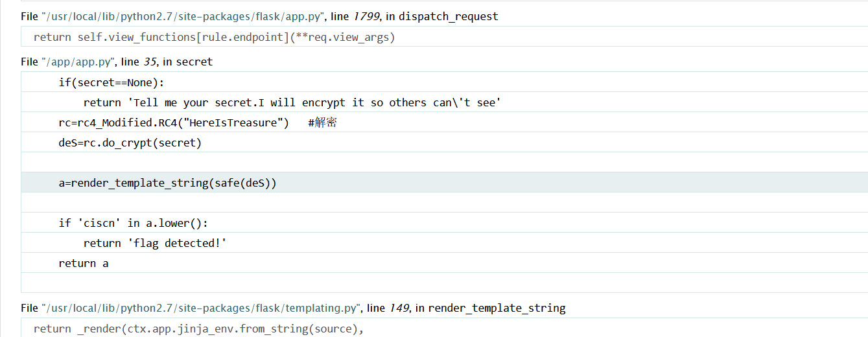
Task: Collapse the /app/app.py secret frame header
Action: (x=117, y=62)
